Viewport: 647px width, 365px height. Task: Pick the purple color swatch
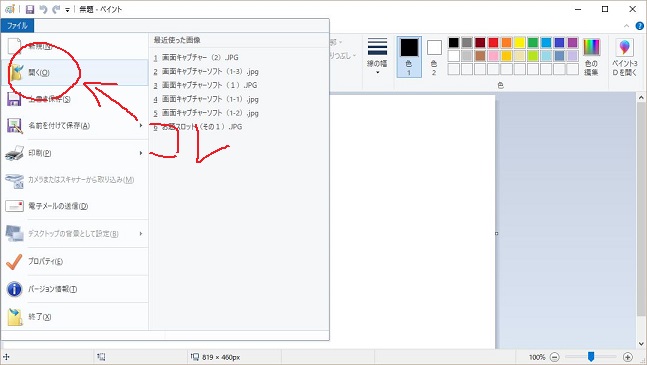tap(572, 42)
